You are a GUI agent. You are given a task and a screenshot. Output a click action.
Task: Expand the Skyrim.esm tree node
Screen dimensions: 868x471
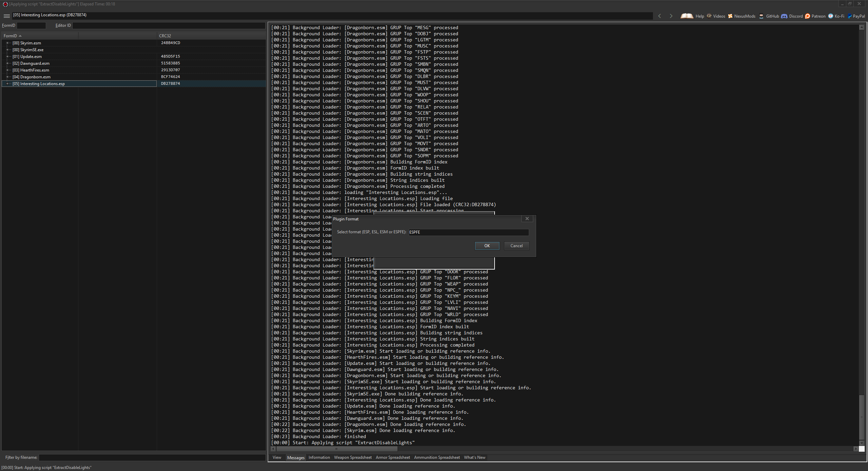click(x=8, y=43)
